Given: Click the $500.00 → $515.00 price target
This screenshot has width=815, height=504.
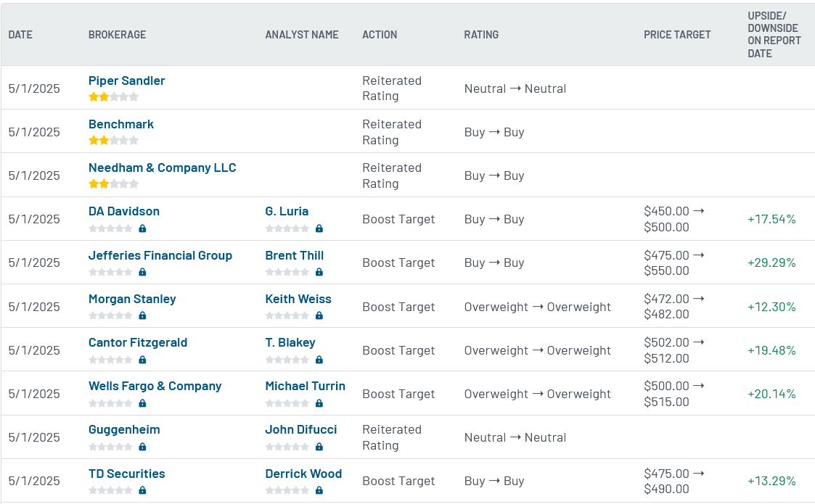Looking at the screenshot, I should (674, 394).
